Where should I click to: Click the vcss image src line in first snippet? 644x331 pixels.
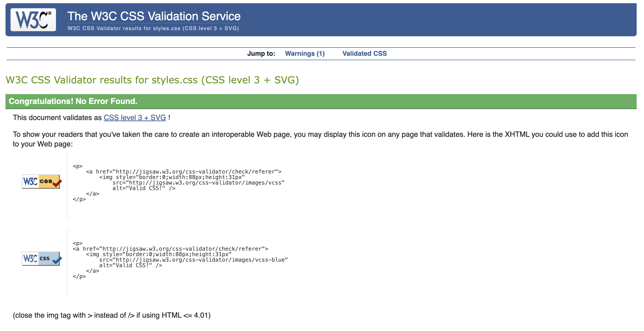pyautogui.click(x=198, y=183)
